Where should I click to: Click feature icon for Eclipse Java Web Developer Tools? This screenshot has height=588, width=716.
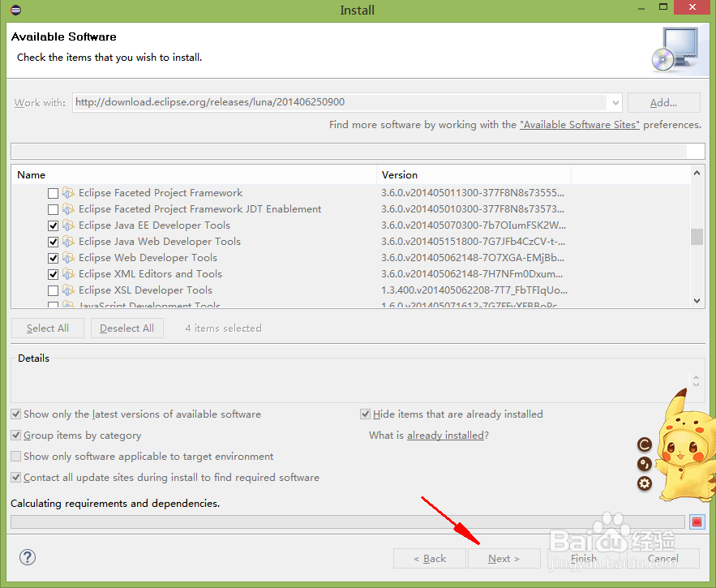(68, 241)
